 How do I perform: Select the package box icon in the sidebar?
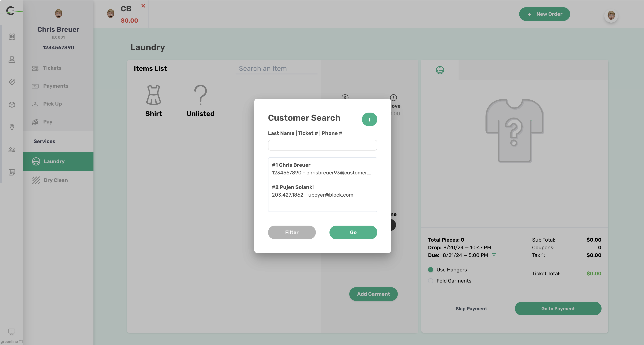(x=12, y=105)
